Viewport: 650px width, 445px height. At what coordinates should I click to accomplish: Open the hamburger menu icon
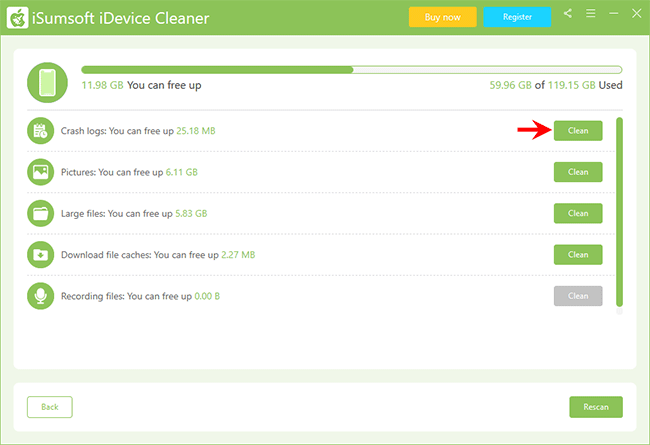(x=591, y=14)
